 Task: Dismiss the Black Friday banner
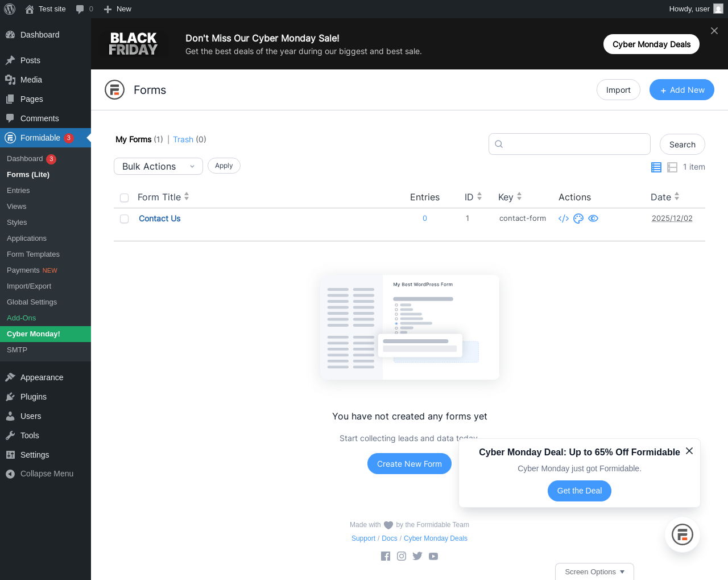[714, 31]
